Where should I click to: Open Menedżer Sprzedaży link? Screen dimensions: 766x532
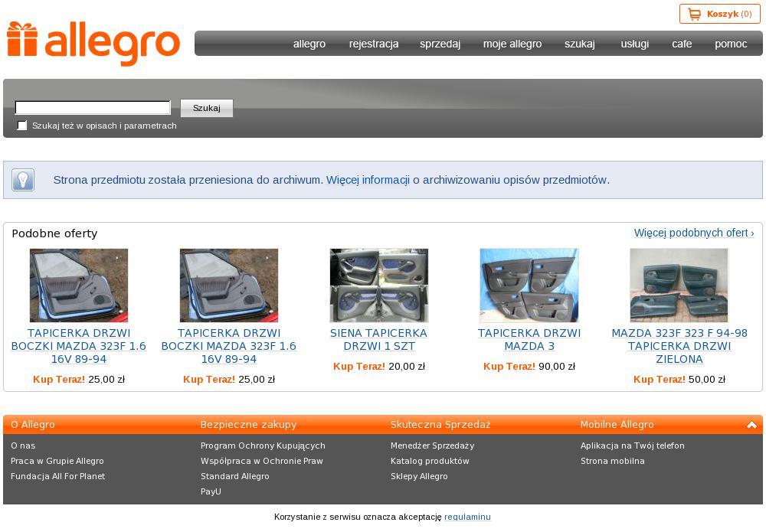coord(432,446)
